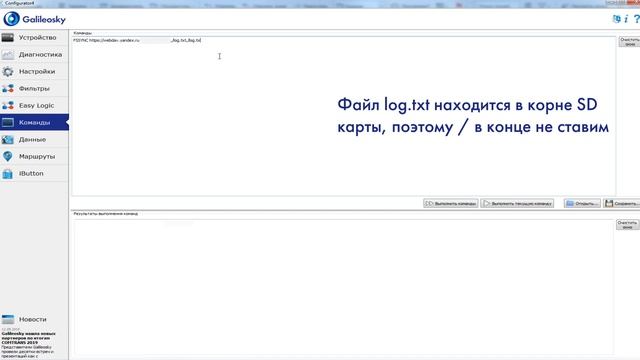Screen dimensions: 640x360
Task: Click the Galileosky logo
Action: pos(35,19)
